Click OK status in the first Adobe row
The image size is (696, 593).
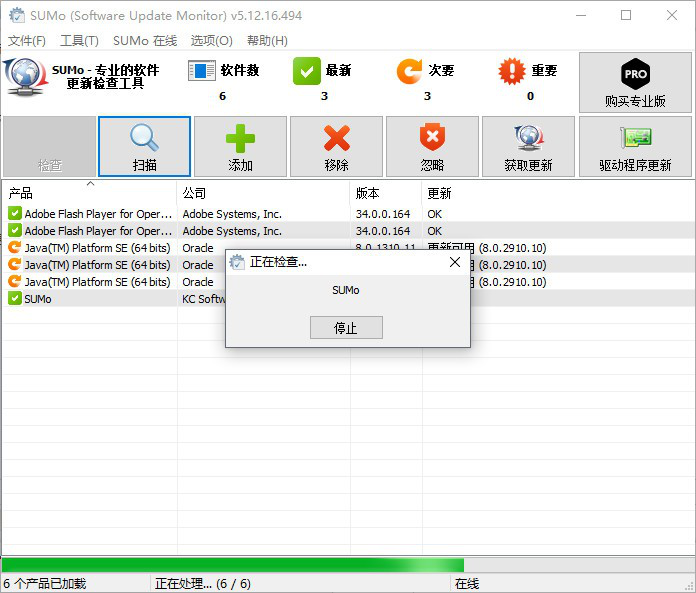[435, 214]
